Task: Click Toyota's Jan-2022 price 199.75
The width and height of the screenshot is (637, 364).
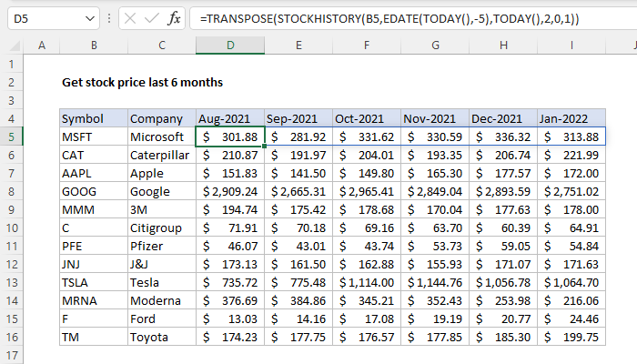Action: tap(571, 337)
